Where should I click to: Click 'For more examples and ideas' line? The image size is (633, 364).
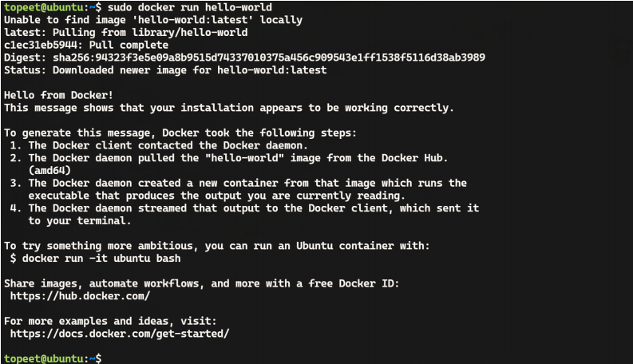[110, 321]
